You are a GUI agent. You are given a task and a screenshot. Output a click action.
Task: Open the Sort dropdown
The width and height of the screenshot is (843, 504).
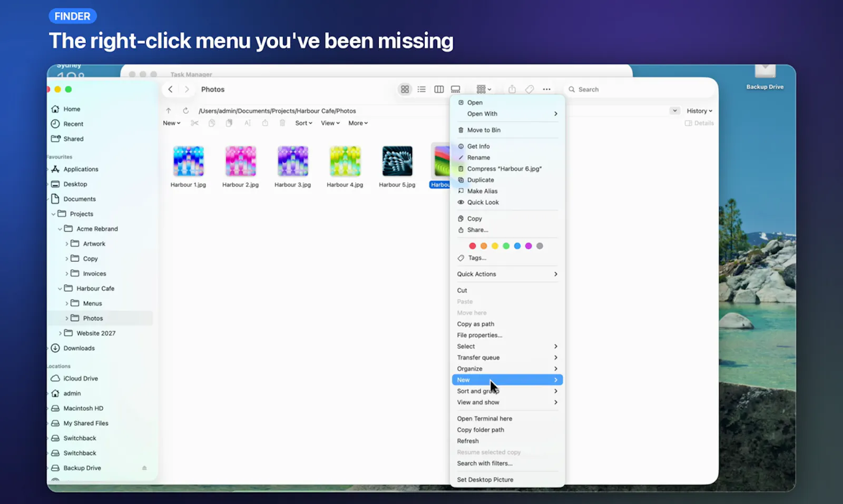(303, 123)
